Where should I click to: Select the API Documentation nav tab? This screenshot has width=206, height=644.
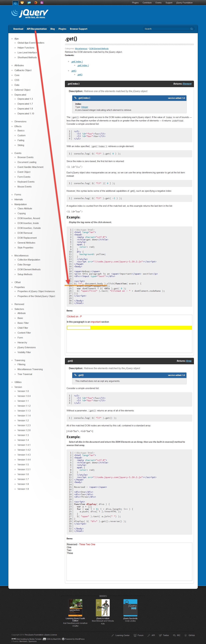tap(37, 29)
